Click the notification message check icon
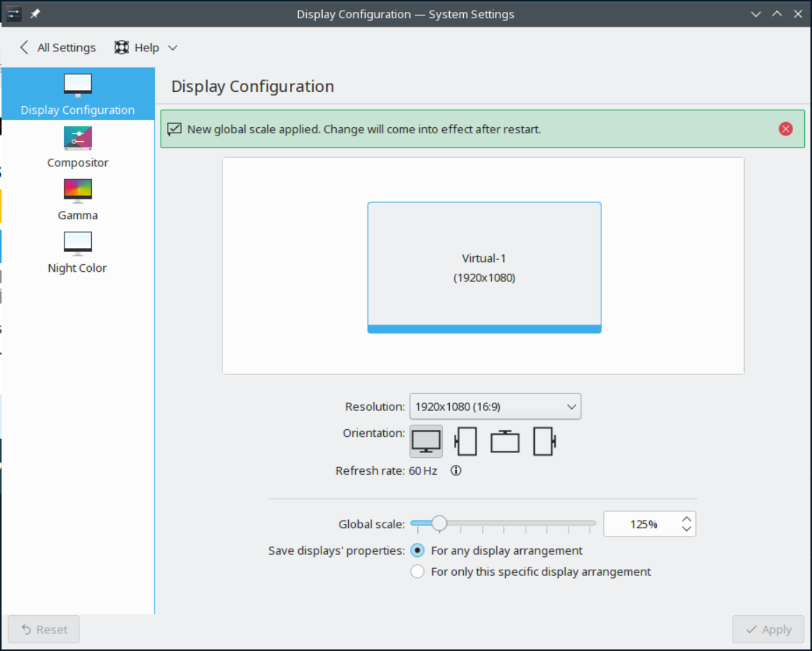The height and width of the screenshot is (651, 812). 175,129
